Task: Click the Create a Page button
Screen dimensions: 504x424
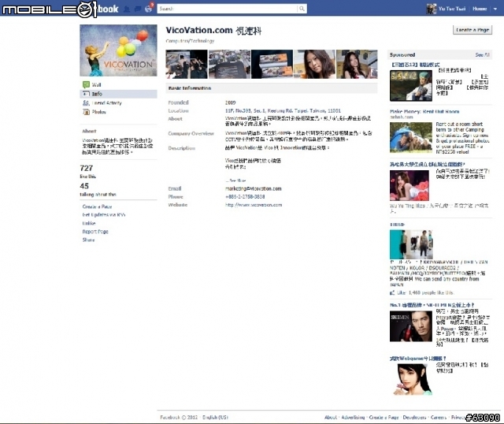Action: (x=472, y=30)
